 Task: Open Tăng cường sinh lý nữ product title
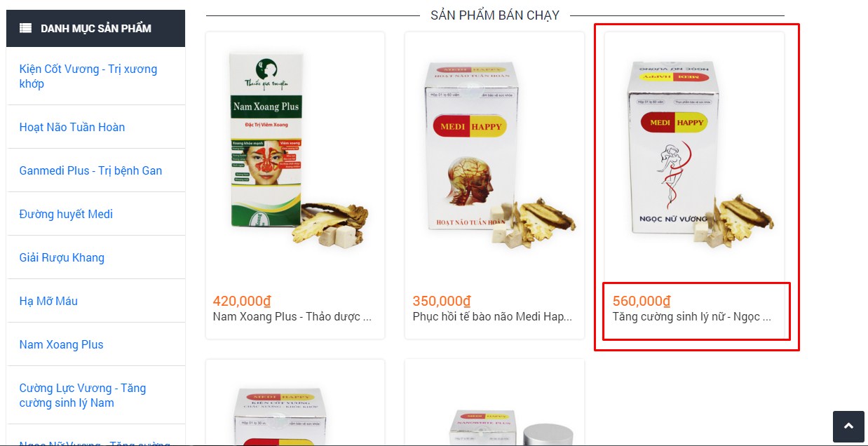(x=692, y=316)
